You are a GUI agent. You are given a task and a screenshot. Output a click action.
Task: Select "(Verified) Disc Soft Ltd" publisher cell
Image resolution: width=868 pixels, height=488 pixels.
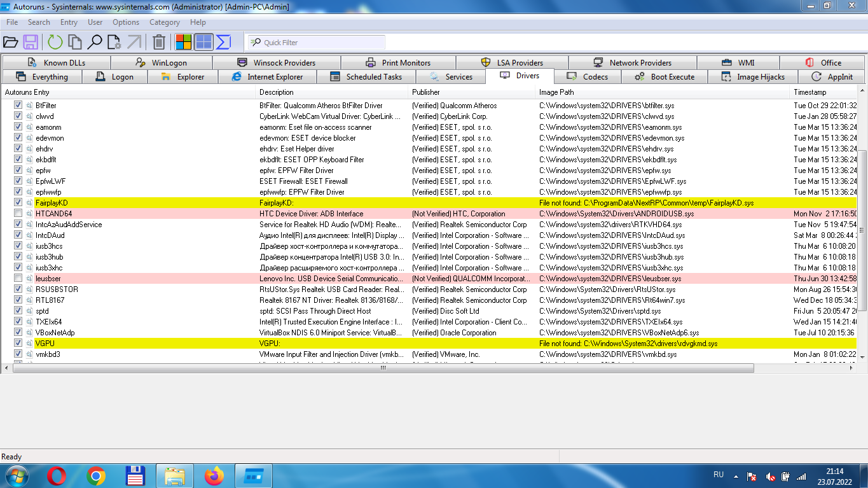(446, 311)
